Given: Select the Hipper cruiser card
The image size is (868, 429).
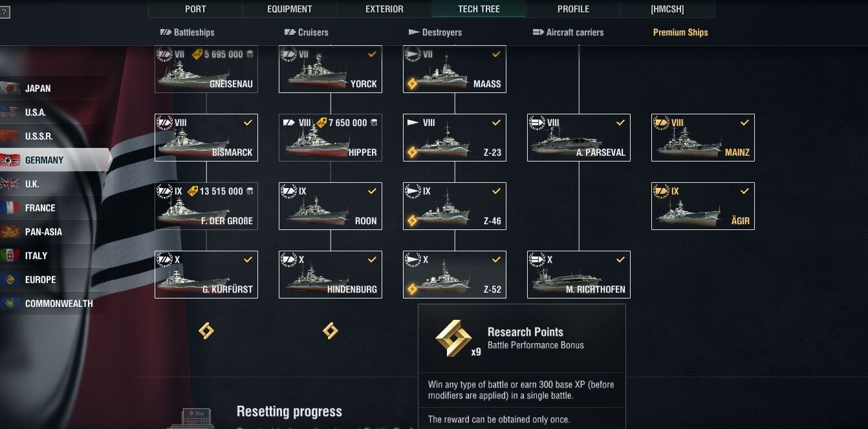Looking at the screenshot, I should (331, 138).
